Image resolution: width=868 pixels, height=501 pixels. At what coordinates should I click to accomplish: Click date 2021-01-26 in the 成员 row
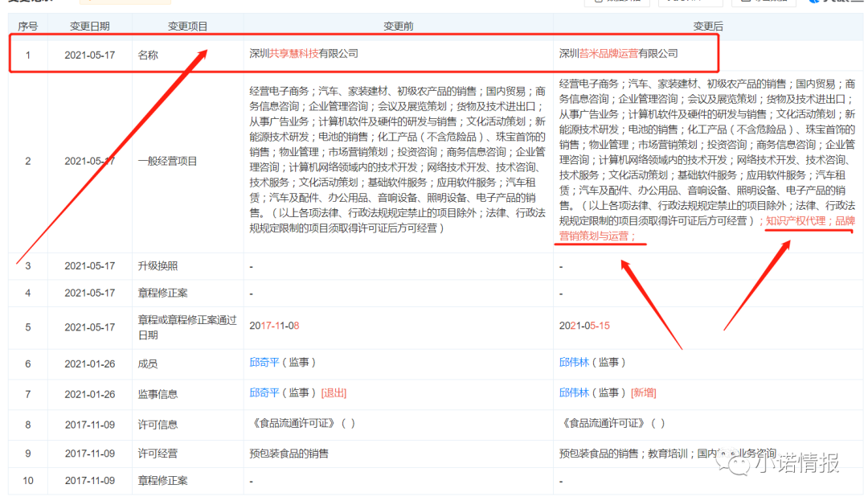point(90,363)
